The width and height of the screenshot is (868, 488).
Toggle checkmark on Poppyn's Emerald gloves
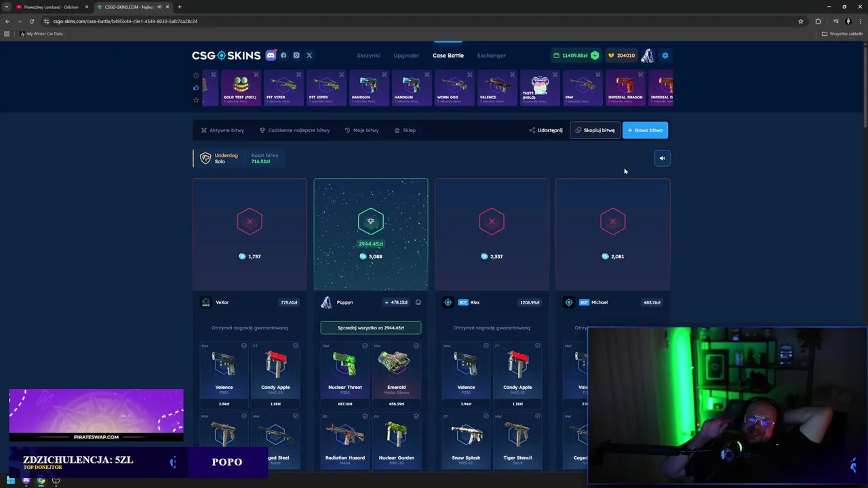click(x=416, y=346)
